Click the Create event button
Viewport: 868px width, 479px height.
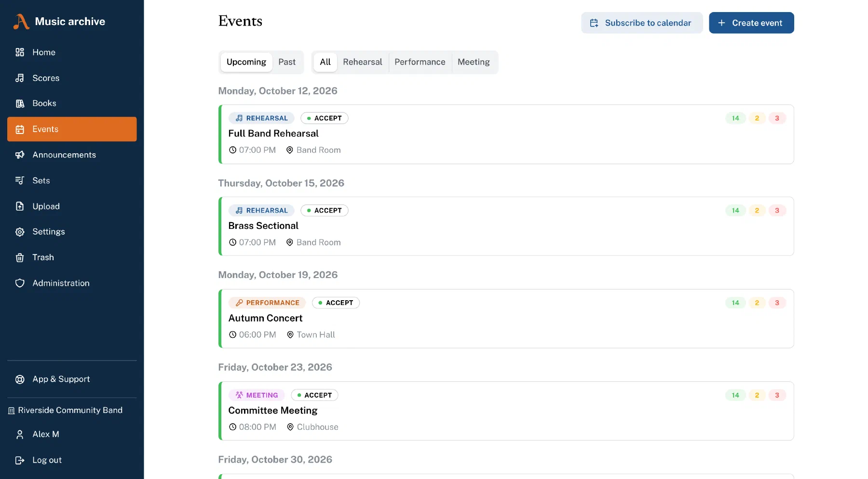click(751, 23)
